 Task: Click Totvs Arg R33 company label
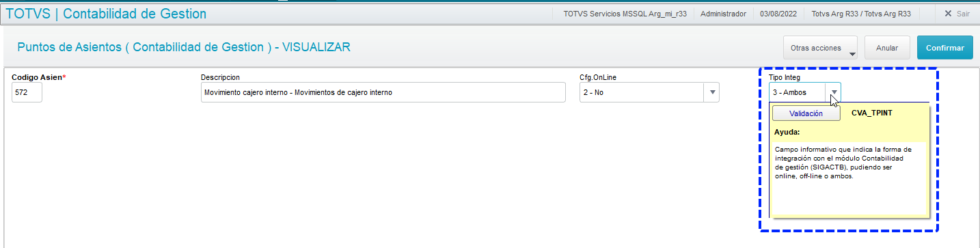point(862,13)
